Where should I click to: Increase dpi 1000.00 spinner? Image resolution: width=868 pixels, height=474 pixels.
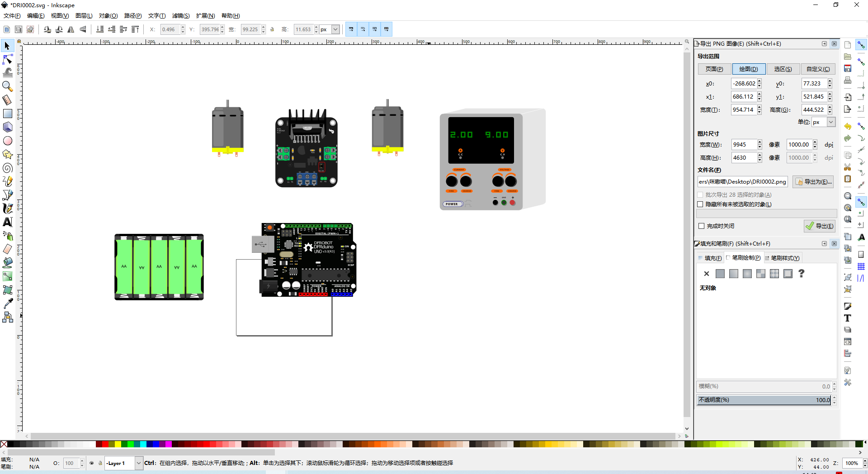(x=815, y=142)
